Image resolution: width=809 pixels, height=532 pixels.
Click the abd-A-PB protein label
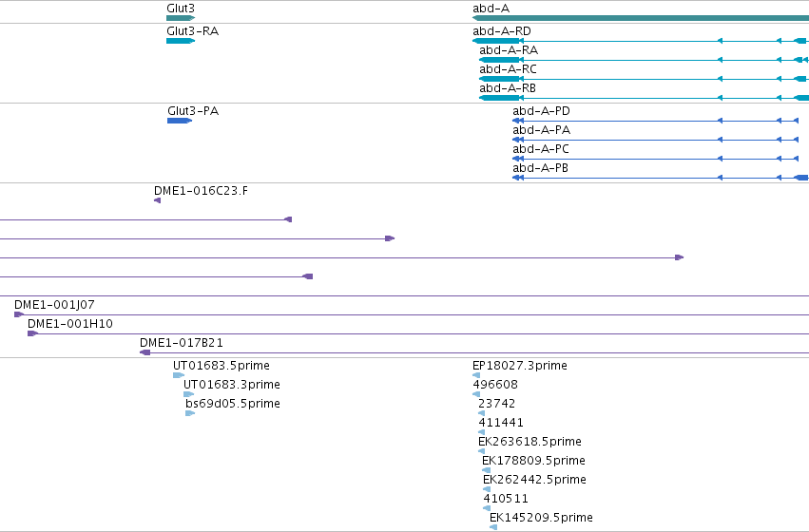coord(540,168)
